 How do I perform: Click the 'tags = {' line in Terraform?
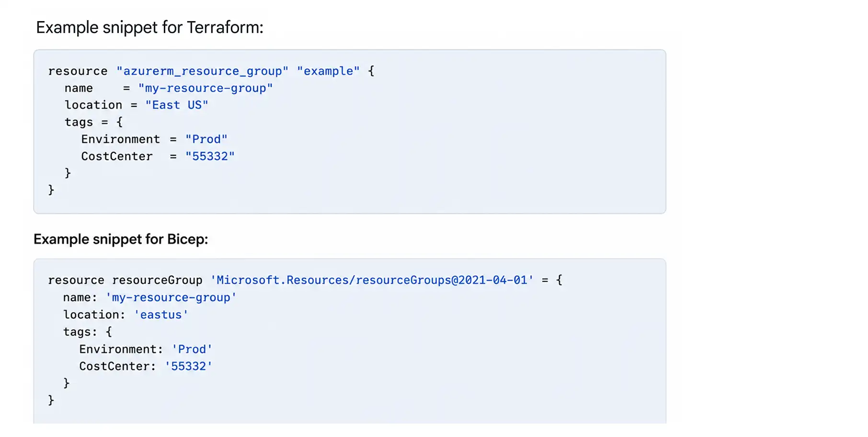click(94, 122)
